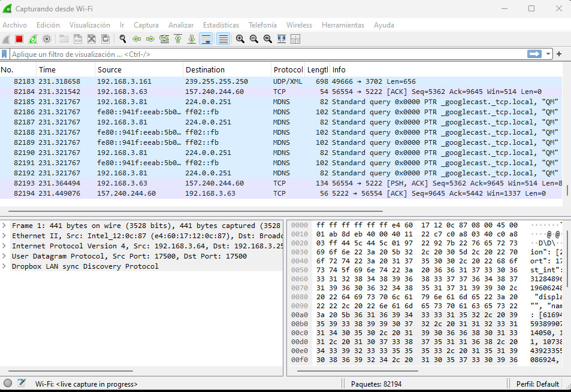Sort packets by Protocol column header
The height and width of the screenshot is (392, 571).
(288, 70)
